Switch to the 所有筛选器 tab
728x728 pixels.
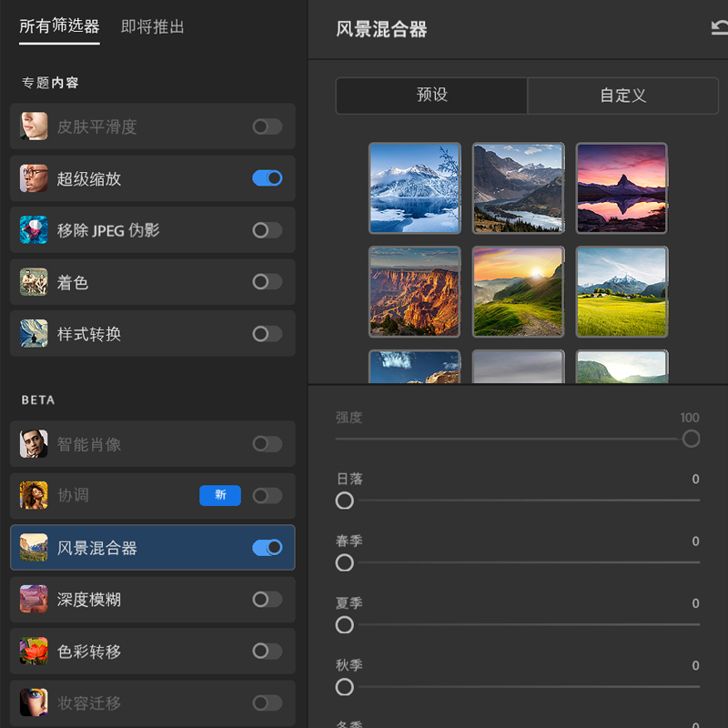[59, 26]
